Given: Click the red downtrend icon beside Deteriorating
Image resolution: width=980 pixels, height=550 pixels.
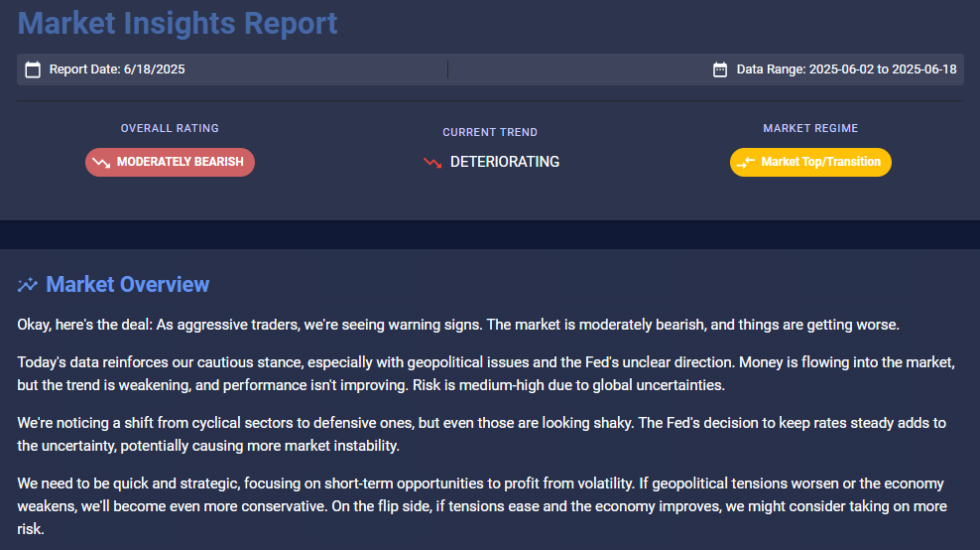Looking at the screenshot, I should (x=432, y=162).
